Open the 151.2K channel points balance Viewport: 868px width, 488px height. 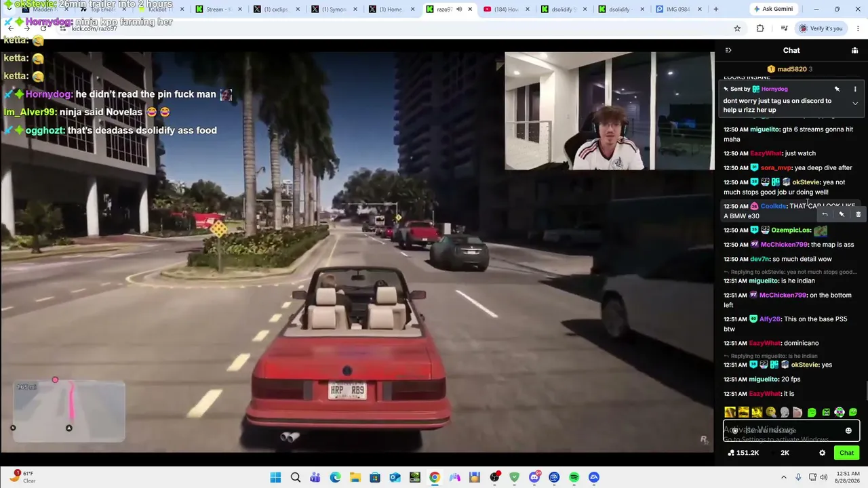743,453
